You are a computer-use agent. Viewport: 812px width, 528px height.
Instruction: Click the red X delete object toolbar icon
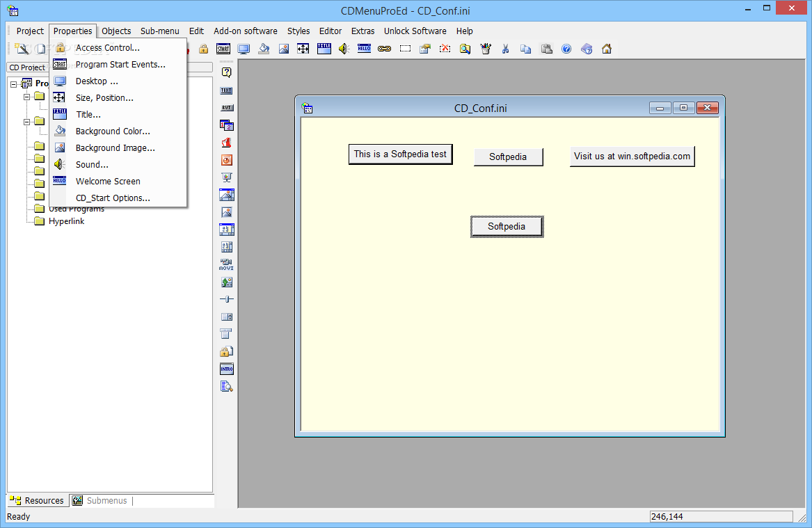(x=445, y=49)
